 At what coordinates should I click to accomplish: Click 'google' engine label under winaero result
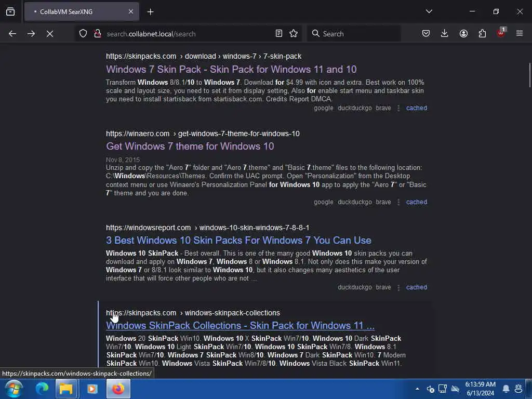323,202
